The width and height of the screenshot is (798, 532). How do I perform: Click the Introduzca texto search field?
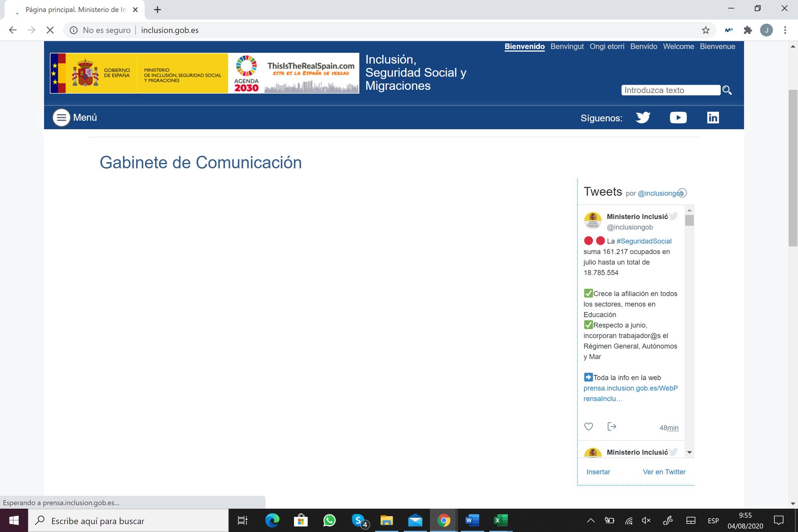[670, 90]
